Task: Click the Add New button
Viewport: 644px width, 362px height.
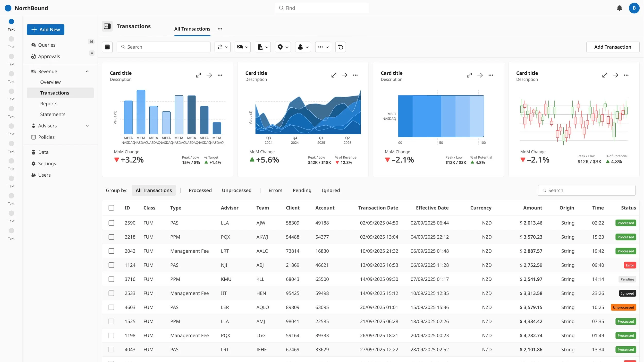Action: (46, 29)
